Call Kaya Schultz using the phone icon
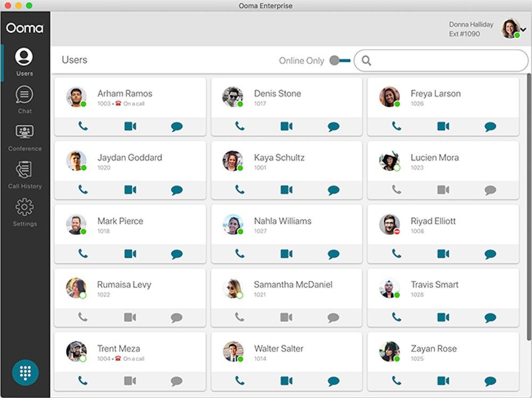 pyautogui.click(x=238, y=190)
